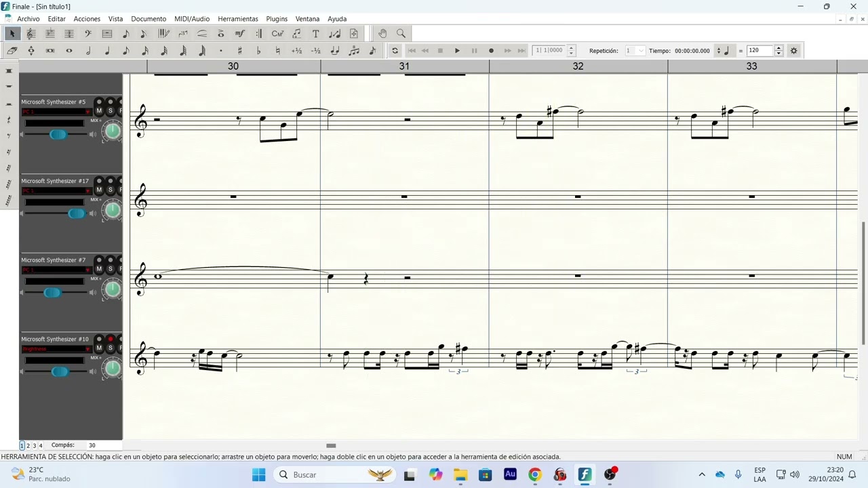The image size is (868, 488).
Task: Open the Plugins menu
Action: pyautogui.click(x=277, y=19)
